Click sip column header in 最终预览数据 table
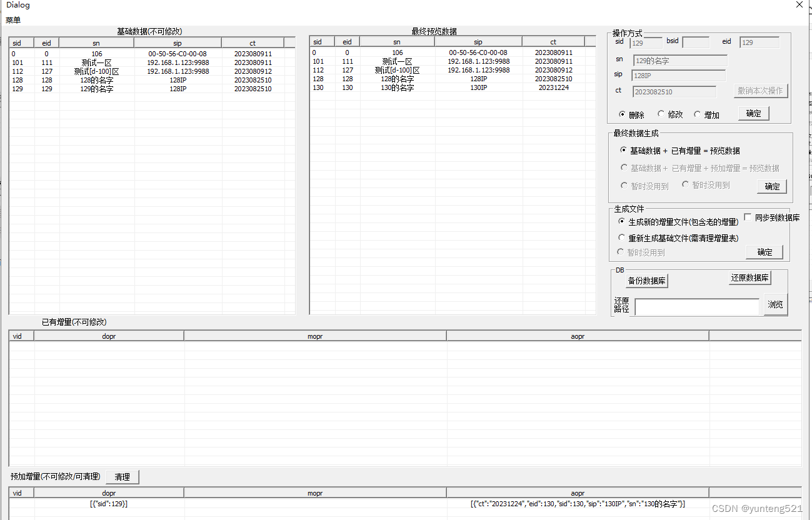 [478, 42]
